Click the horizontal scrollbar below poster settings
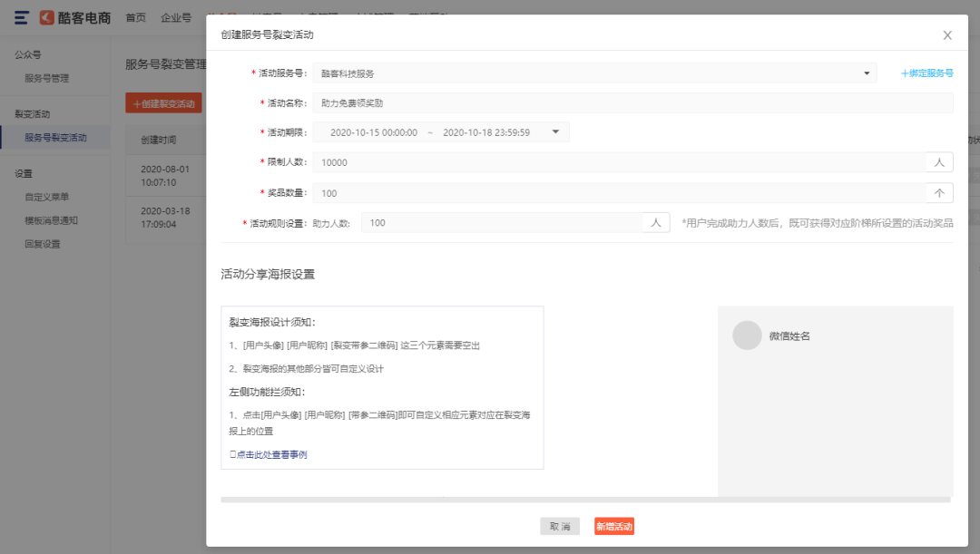980x554 pixels. (x=585, y=500)
